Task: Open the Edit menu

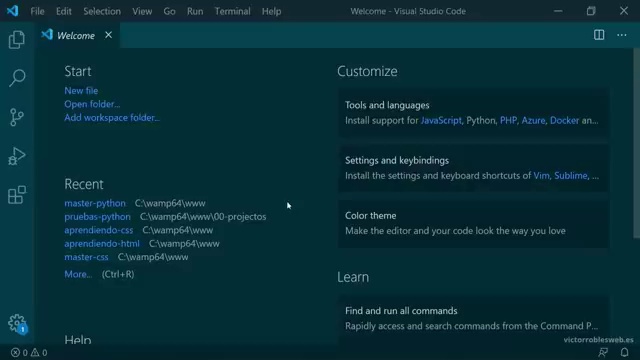Action: 64,11
